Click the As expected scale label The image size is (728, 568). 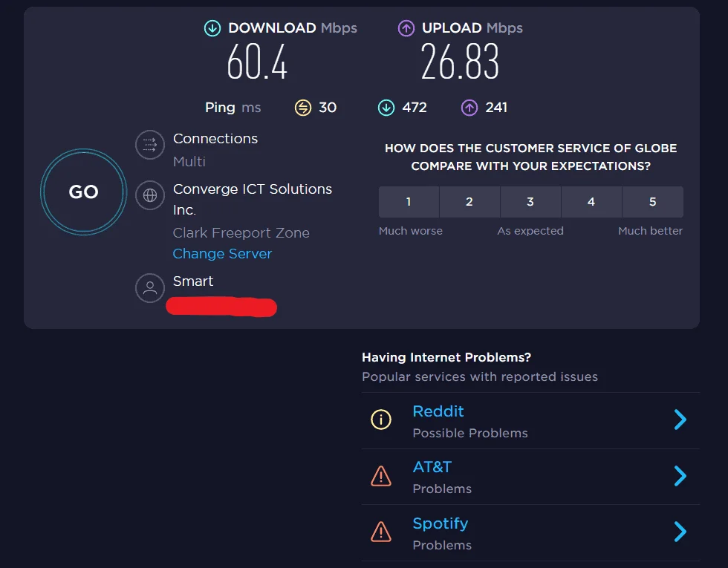530,231
